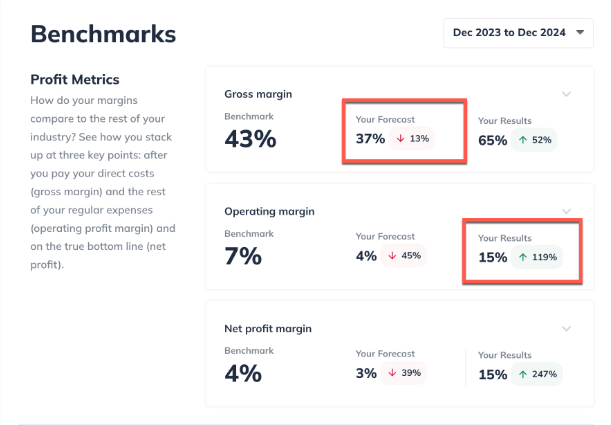Image resolution: width=611 pixels, height=425 pixels.
Task: Click the Net profit margin card title
Action: click(268, 328)
